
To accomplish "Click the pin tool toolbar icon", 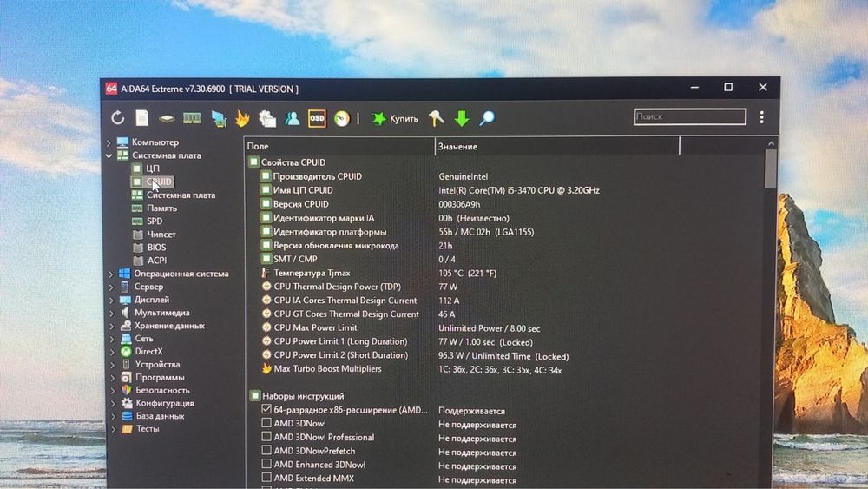I will pos(437,118).
